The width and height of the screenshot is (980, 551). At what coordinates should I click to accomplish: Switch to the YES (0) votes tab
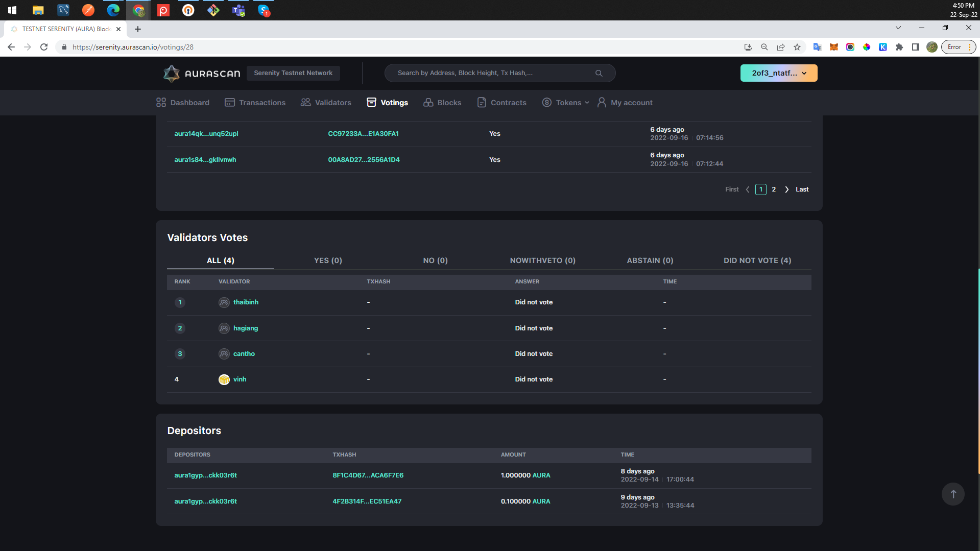(327, 260)
